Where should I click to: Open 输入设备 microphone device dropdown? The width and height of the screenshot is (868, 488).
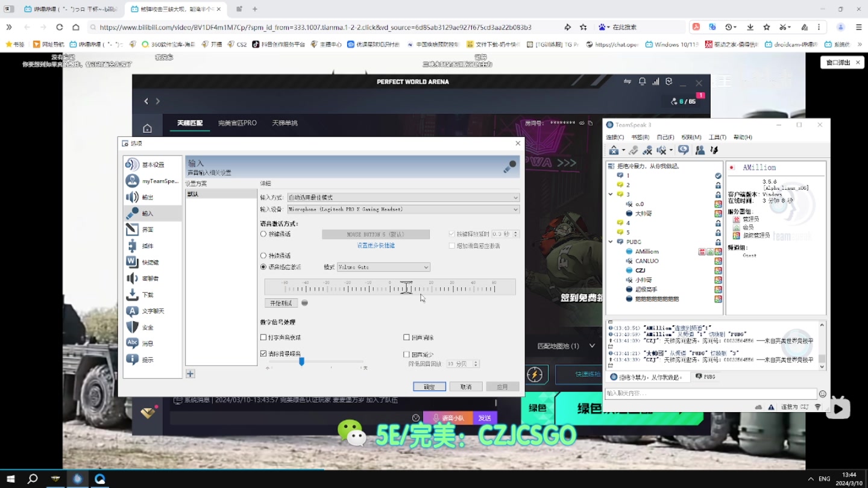(403, 209)
